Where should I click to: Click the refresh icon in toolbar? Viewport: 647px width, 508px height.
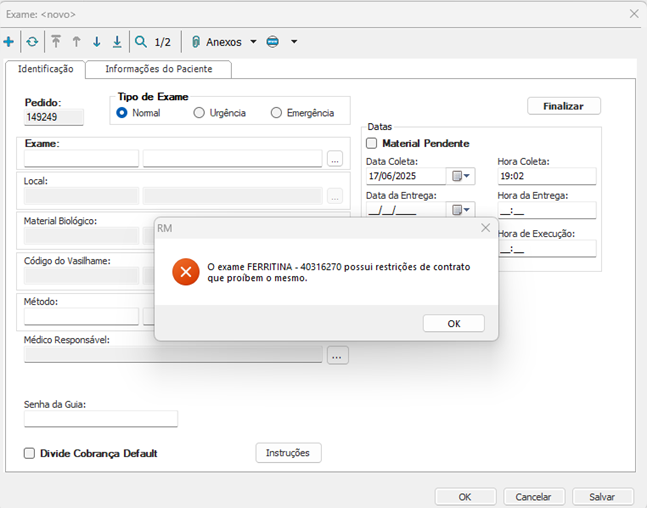(32, 42)
